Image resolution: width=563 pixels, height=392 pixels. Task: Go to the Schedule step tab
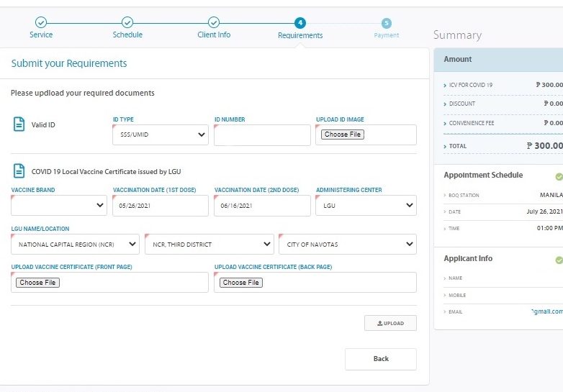click(127, 35)
